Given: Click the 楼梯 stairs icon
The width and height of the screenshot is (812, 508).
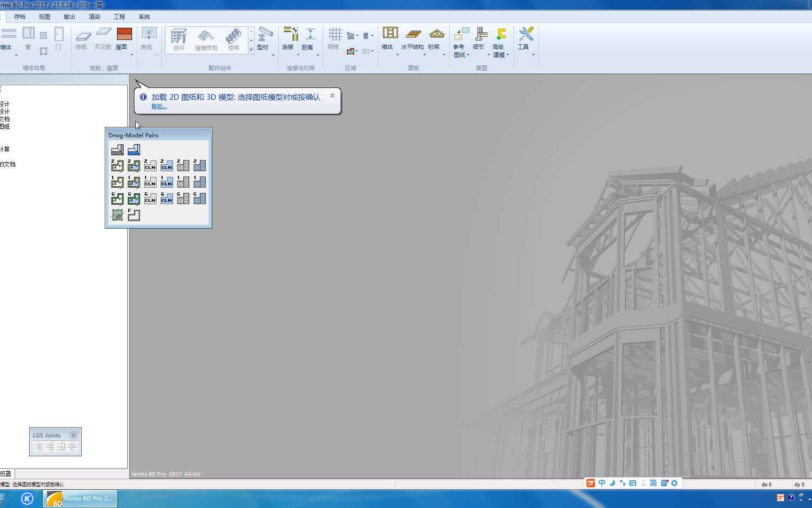Looking at the screenshot, I should tap(234, 40).
